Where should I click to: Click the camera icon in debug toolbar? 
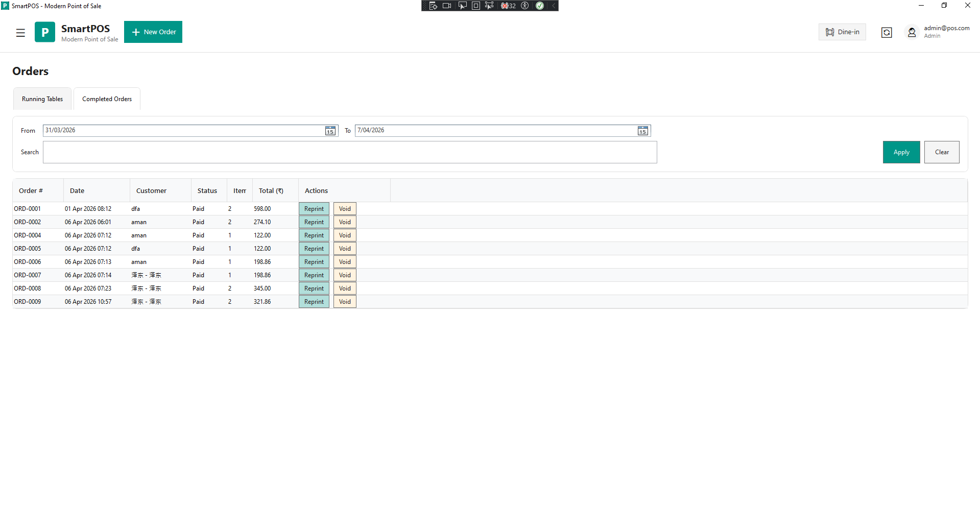point(447,6)
